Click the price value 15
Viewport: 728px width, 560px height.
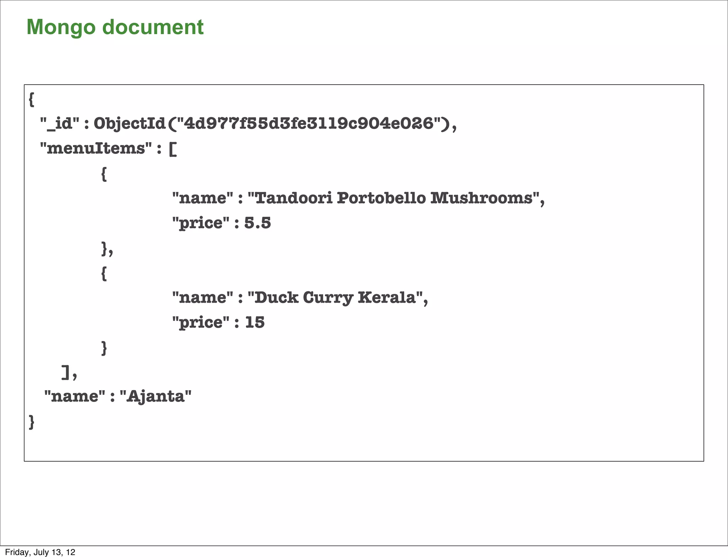point(255,322)
